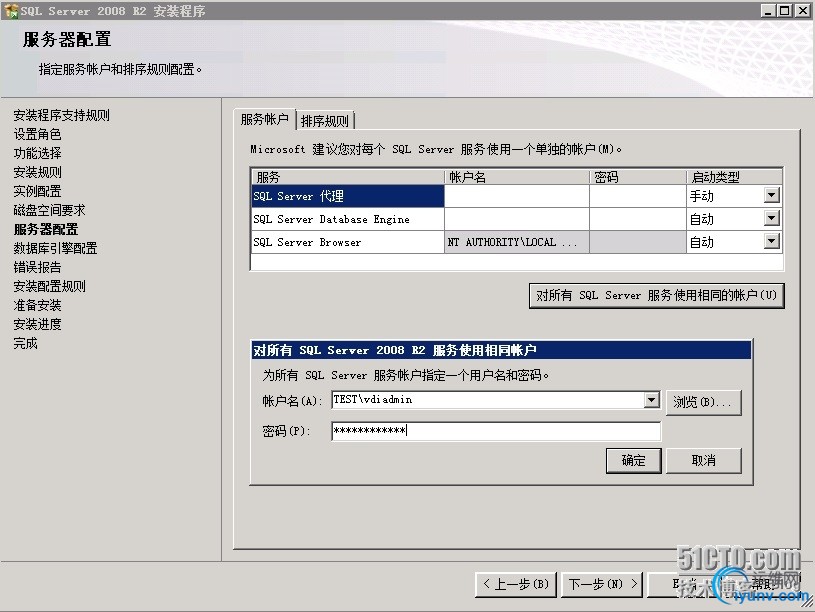Click 安装程序支持规则 step in sidebar
This screenshot has width=815, height=612.
click(x=61, y=115)
